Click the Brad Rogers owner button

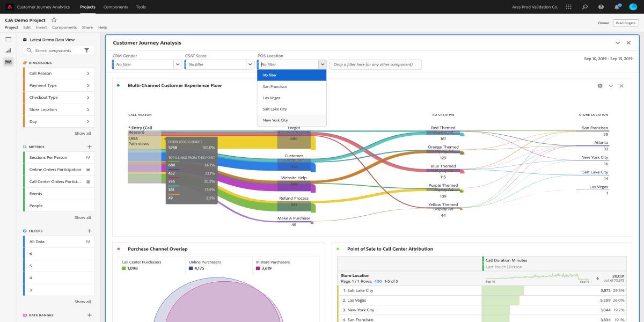(x=626, y=23)
